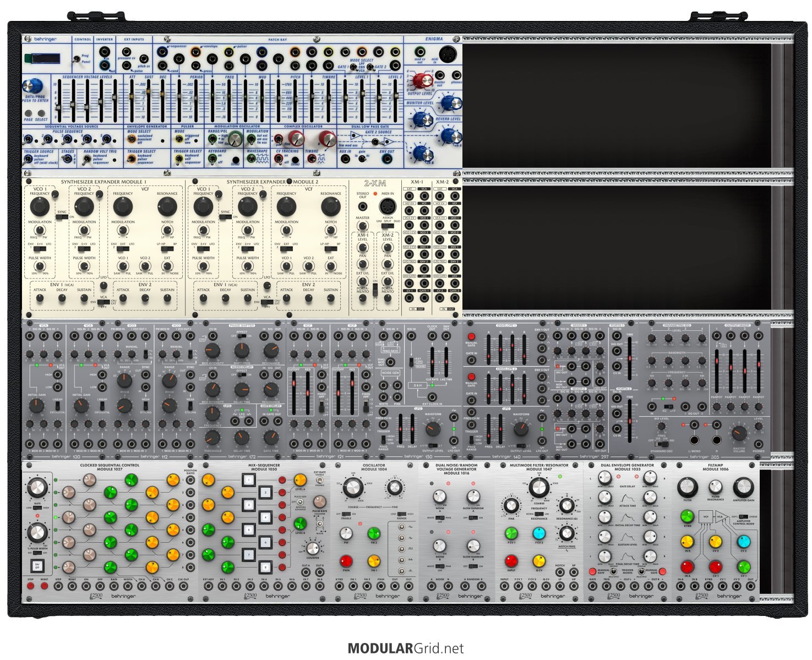Select the 2-XM UNI/SPLIT/DUO assign switch
Screen dimensions: 812x660
pyautogui.click(x=388, y=226)
